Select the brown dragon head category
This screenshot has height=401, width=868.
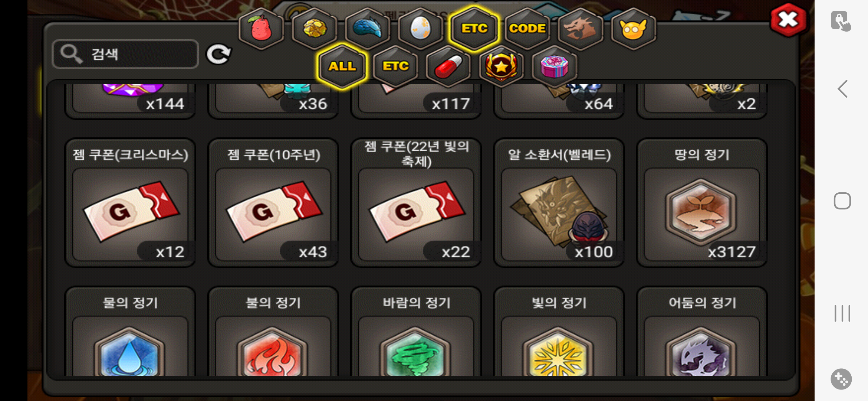coord(581,28)
